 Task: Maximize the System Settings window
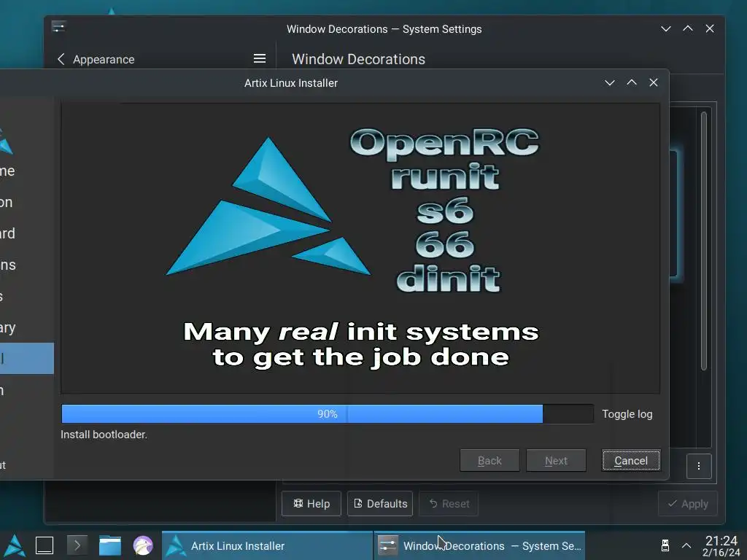tap(688, 28)
